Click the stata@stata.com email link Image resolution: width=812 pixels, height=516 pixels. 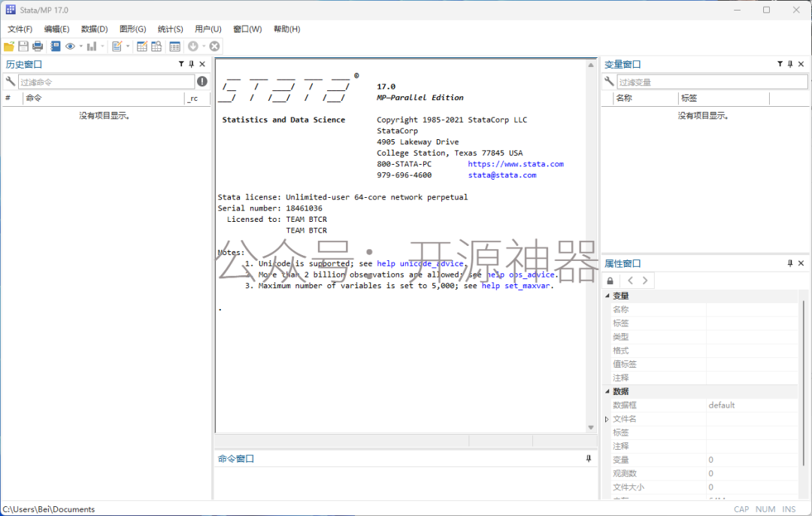pyautogui.click(x=502, y=175)
